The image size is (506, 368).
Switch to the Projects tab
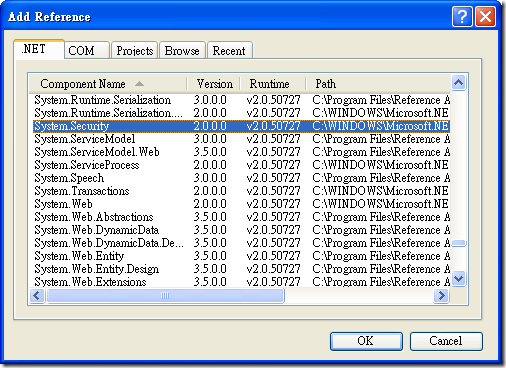pos(135,51)
